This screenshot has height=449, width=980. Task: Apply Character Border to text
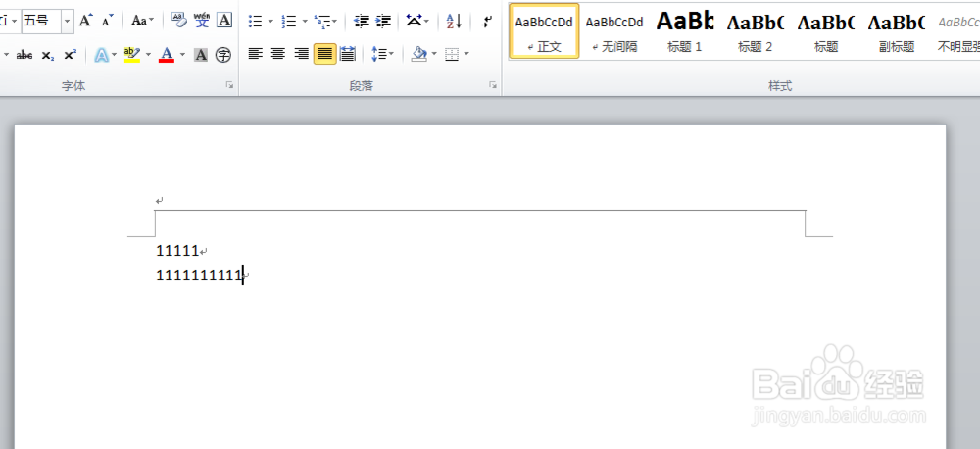pos(224,20)
